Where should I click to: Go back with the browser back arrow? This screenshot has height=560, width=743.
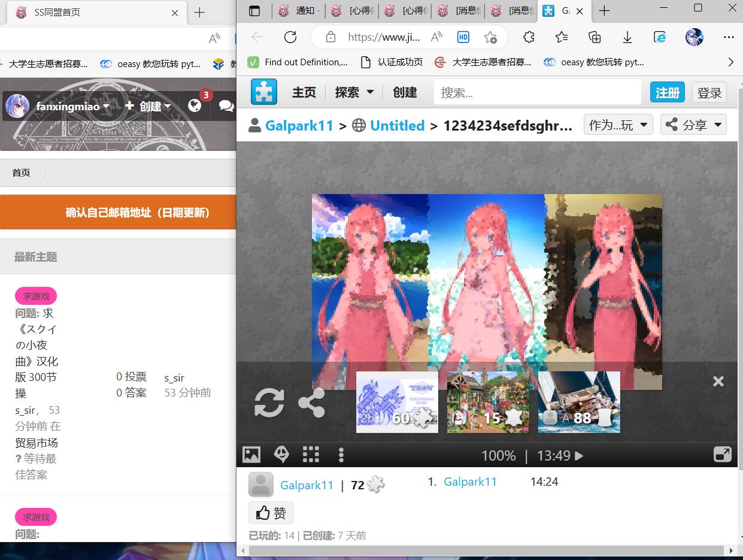pyautogui.click(x=257, y=37)
